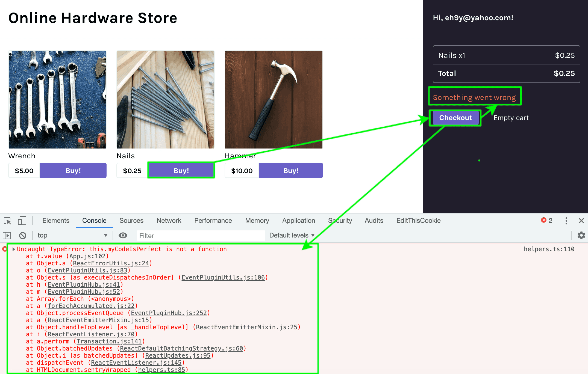Open the console sidebar panel

[x=7, y=235]
